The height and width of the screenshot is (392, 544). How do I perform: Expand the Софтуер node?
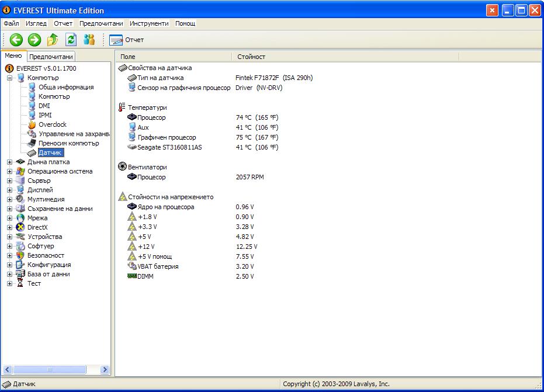[10, 247]
